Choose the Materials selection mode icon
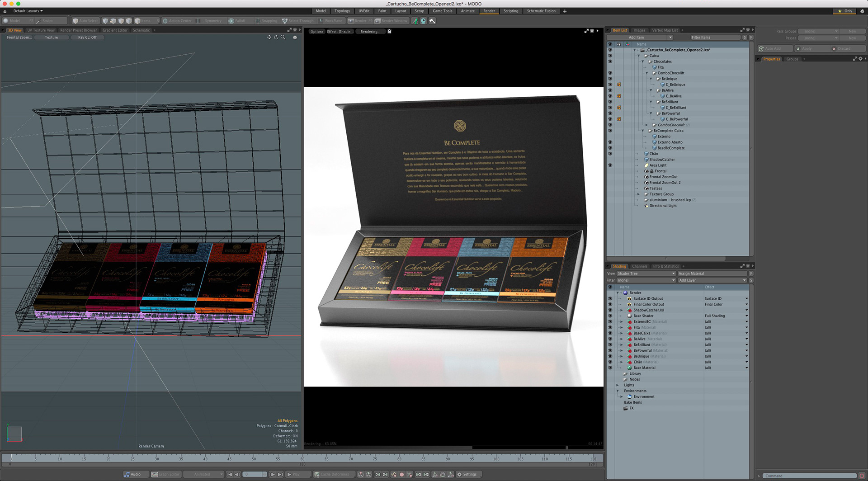The width and height of the screenshot is (868, 481). click(129, 21)
